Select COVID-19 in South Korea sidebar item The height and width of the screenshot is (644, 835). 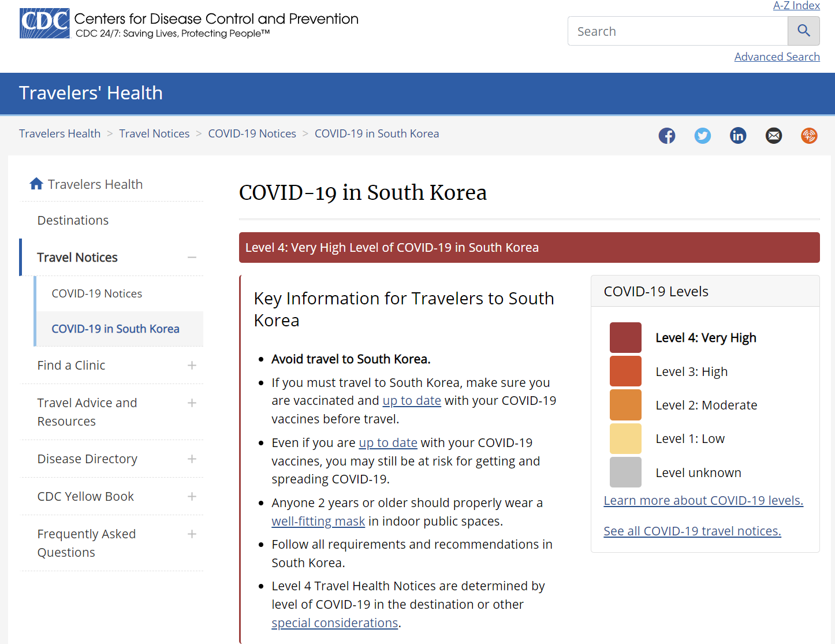point(115,329)
